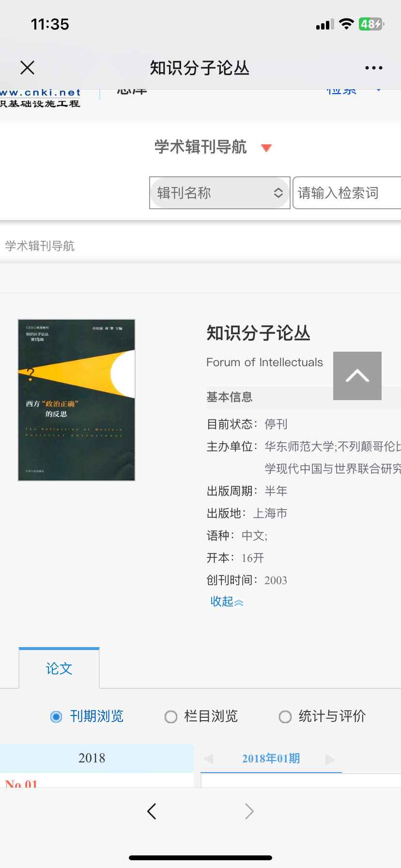Expand the 学术辑刊导航 red triangle dropdown

[266, 148]
